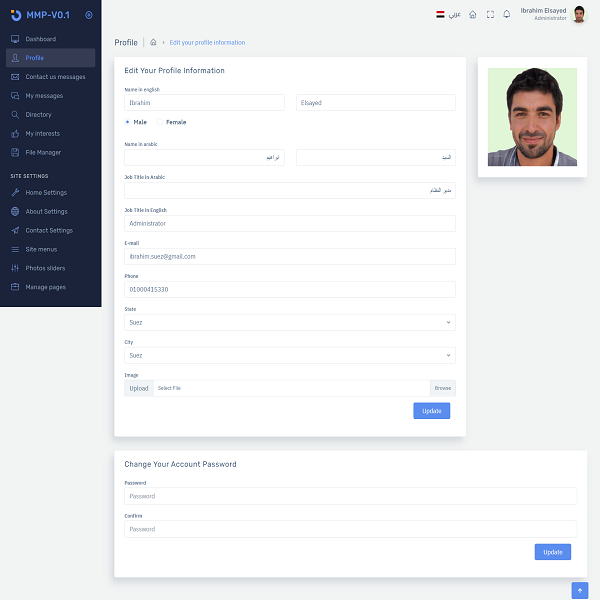
Task: Select the Male radio button
Action: tap(128, 122)
